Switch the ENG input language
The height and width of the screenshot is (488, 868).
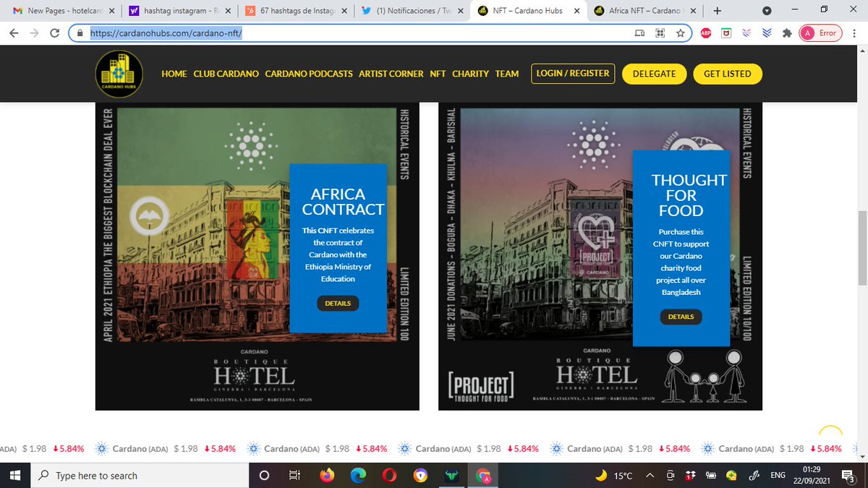pyautogui.click(x=778, y=476)
